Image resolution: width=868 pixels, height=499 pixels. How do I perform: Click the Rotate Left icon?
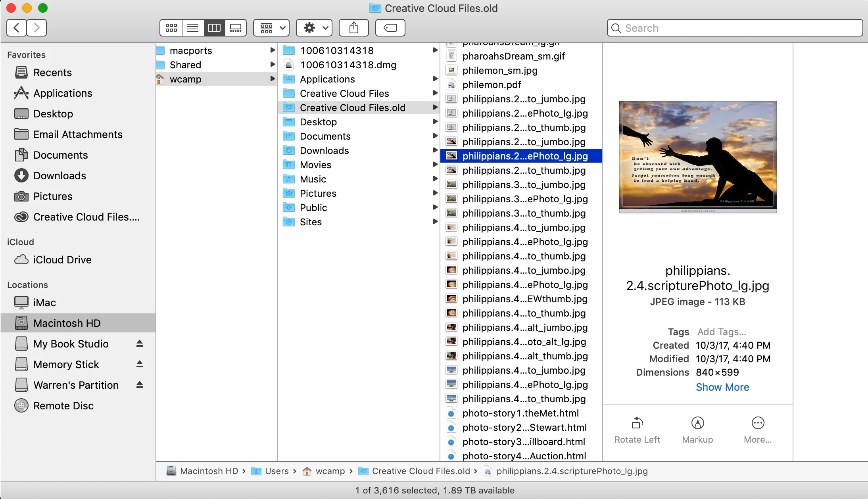pos(637,423)
